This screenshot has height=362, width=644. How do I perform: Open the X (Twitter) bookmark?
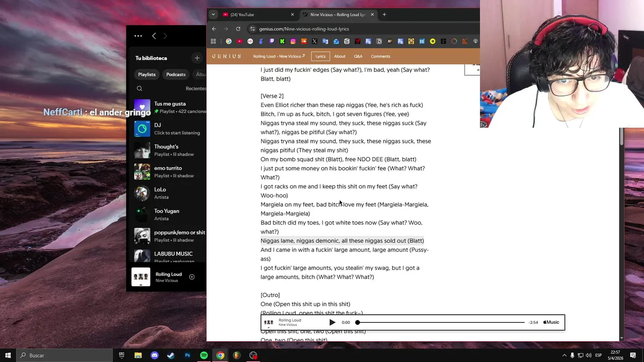point(314,41)
